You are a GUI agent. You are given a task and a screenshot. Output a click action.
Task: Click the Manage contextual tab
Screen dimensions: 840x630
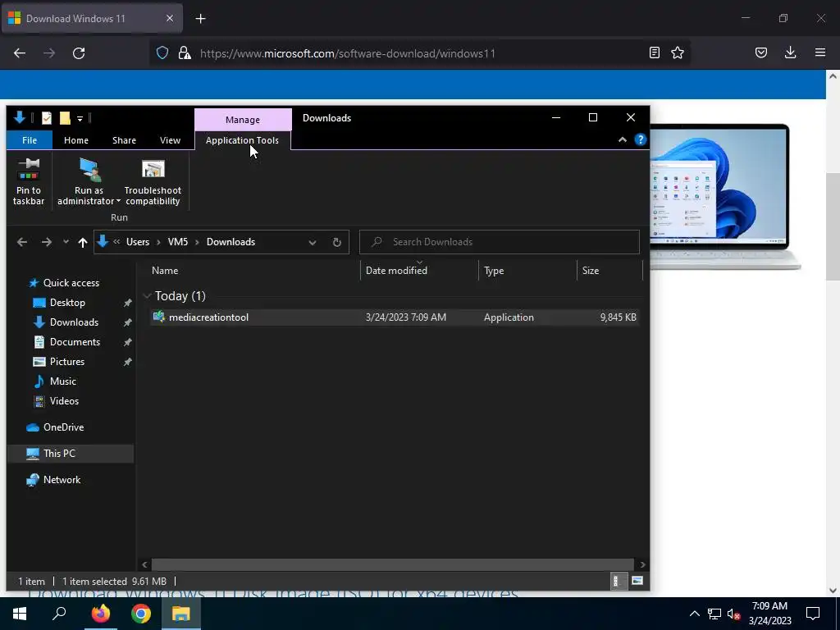243,120
